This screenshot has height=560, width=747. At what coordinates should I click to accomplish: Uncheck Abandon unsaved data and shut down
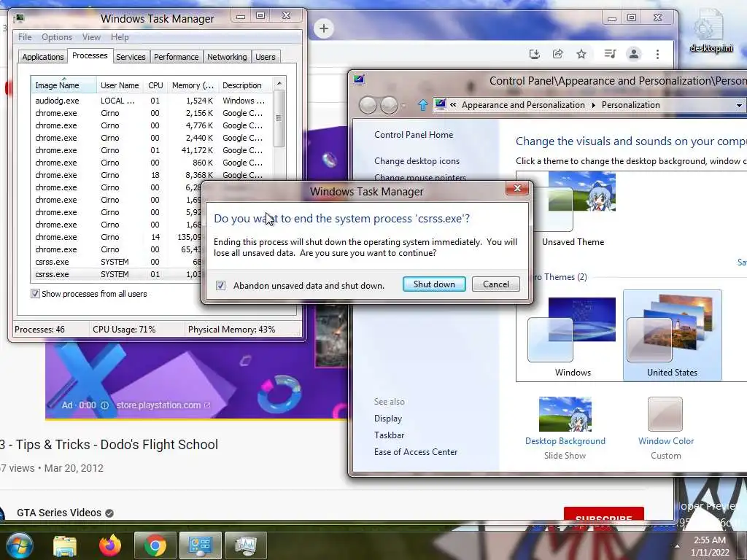[x=220, y=285]
